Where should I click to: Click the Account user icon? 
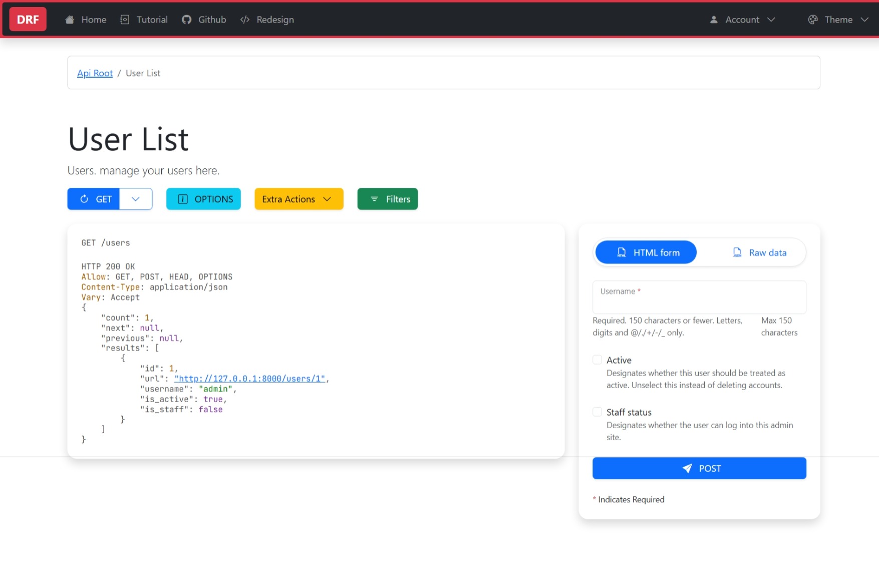(x=713, y=19)
